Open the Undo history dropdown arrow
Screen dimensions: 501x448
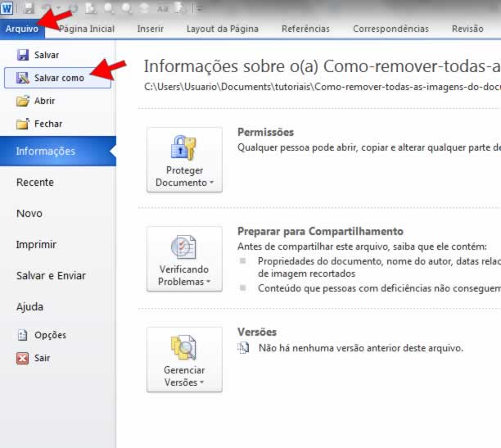[59, 9]
